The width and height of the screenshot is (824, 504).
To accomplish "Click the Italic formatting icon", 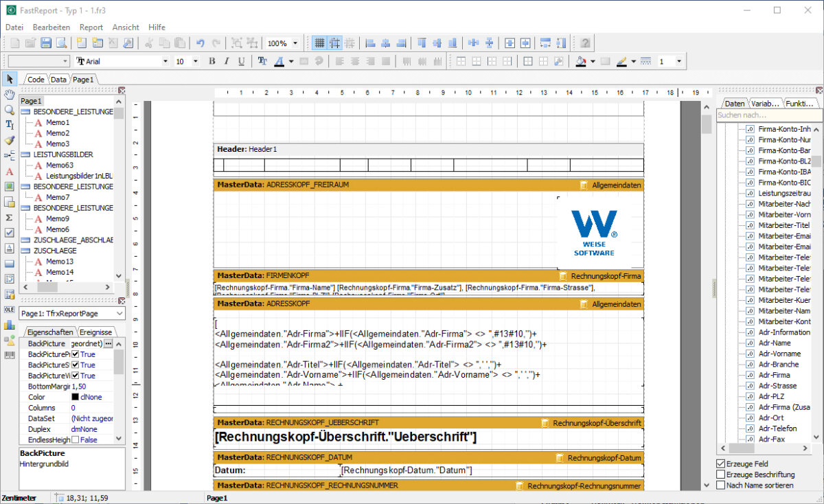I will [227, 62].
